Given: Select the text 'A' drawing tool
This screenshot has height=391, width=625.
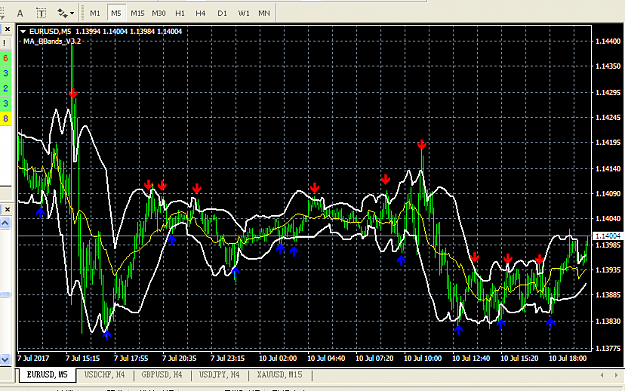Looking at the screenshot, I should coord(20,13).
